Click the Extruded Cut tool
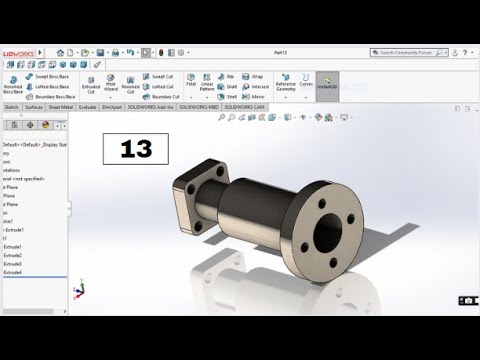The height and width of the screenshot is (360, 480). pyautogui.click(x=91, y=85)
